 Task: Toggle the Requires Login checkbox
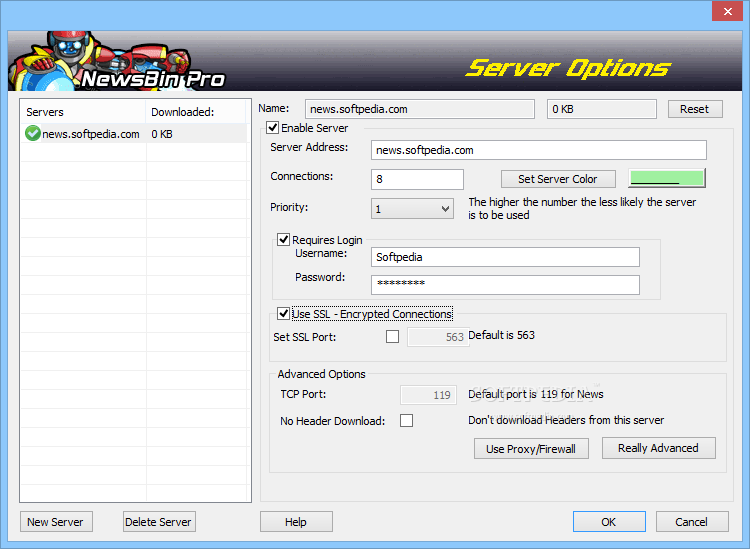[x=284, y=239]
